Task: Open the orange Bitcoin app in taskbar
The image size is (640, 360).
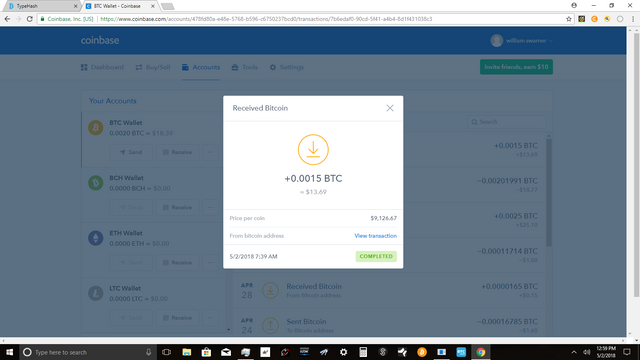Action: coord(422,352)
